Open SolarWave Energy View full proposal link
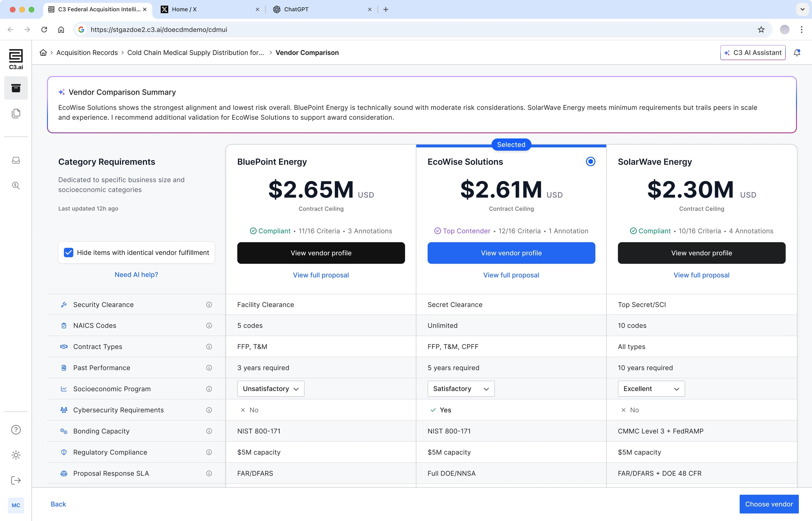Screen dimensions: 812x521 click(701, 275)
